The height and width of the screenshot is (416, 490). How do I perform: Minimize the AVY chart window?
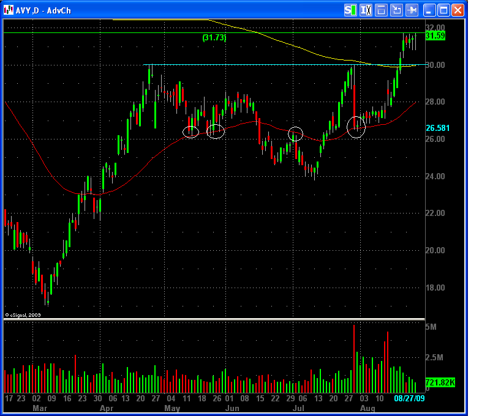(x=429, y=10)
